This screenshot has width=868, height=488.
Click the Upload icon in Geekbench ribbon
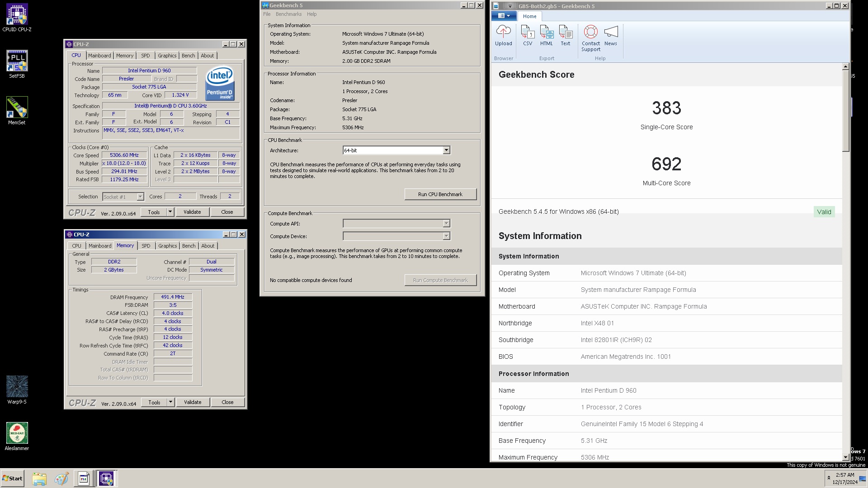point(503,36)
